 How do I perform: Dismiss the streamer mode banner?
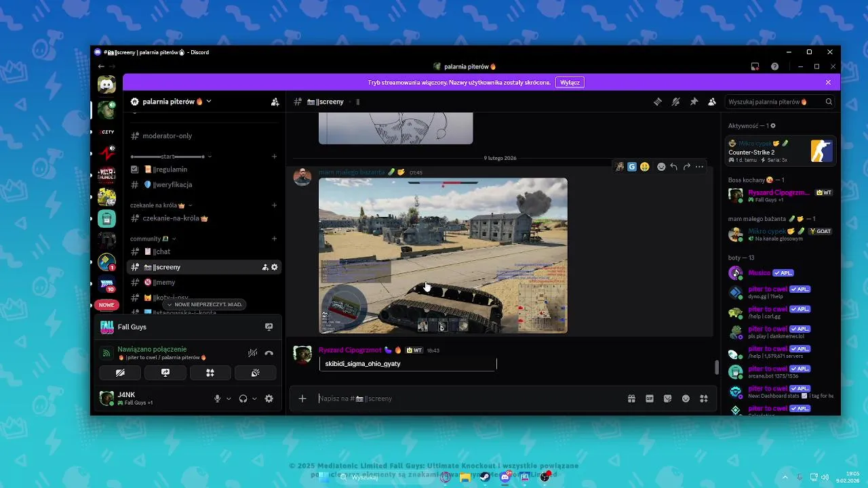[828, 82]
